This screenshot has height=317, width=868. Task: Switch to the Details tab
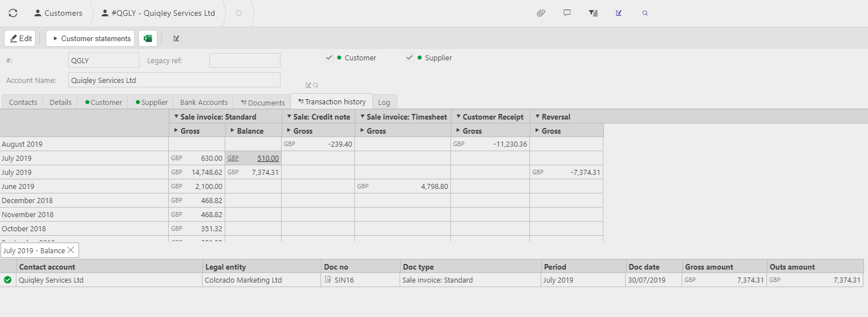60,102
